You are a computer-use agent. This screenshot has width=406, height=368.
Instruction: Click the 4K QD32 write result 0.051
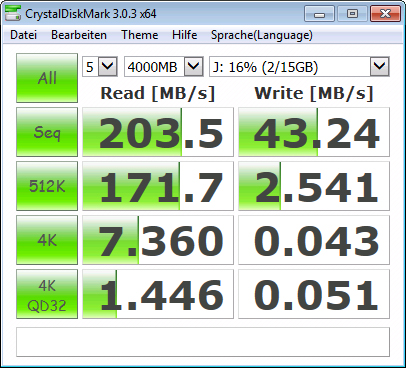314,294
